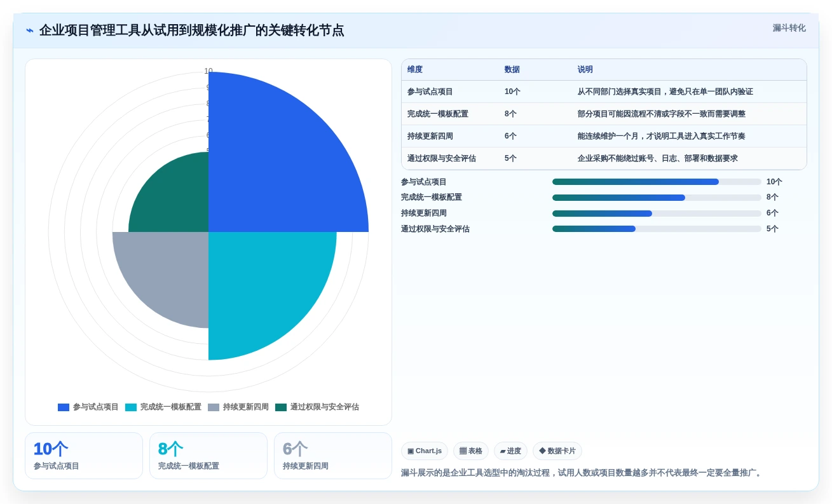Screen dimensions: 832x504
Task: Click the 表格 tag chip
Action: [471, 451]
